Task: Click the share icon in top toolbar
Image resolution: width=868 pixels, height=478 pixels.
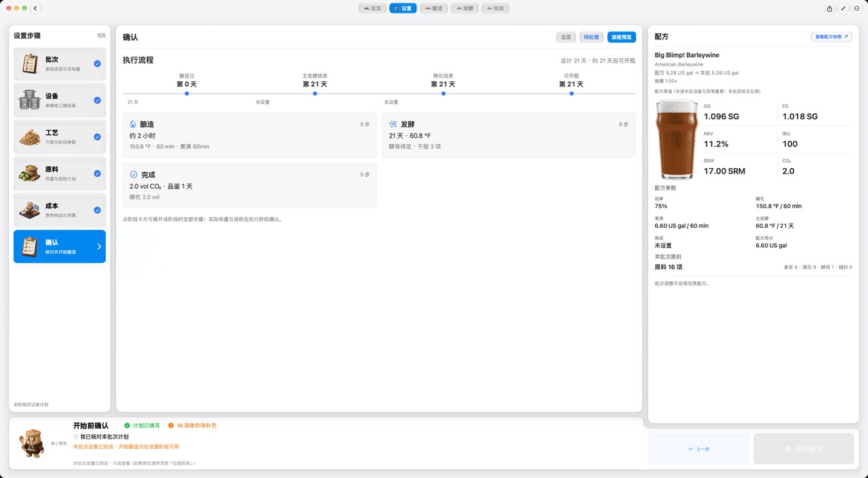Action: click(x=829, y=9)
